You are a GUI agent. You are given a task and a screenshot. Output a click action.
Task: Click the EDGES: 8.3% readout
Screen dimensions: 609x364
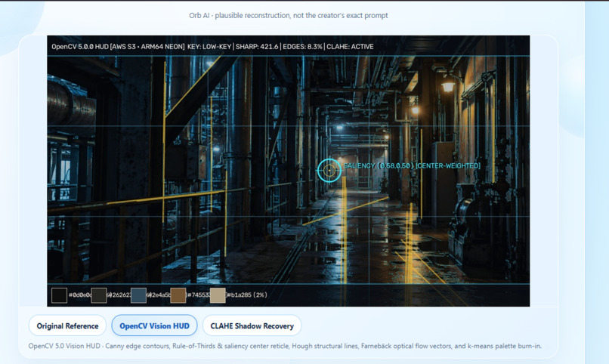tap(302, 47)
